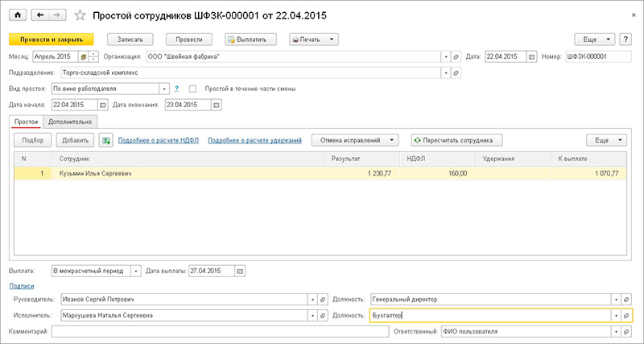Open the Организация record with open icon
Viewport: 644px width, 344px height.
[x=456, y=56]
